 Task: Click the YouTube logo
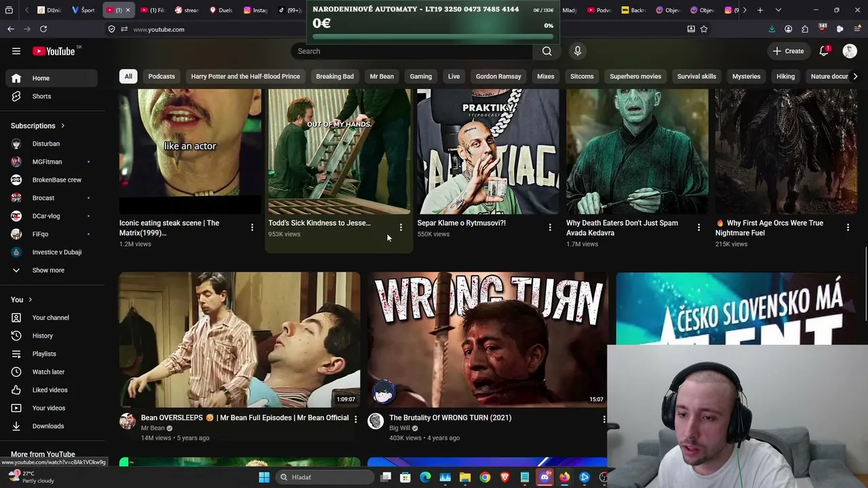coord(54,52)
